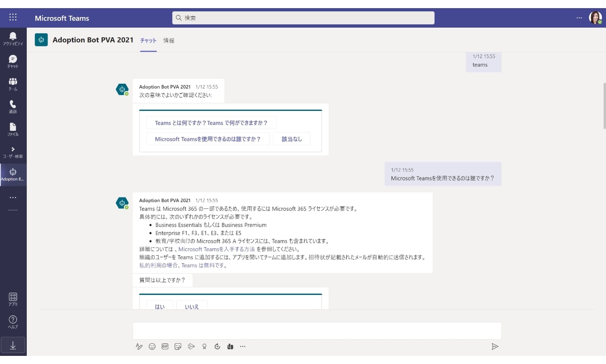The image size is (606, 364).
Task: Open the app launcher waffle icon
Action: coord(13,17)
